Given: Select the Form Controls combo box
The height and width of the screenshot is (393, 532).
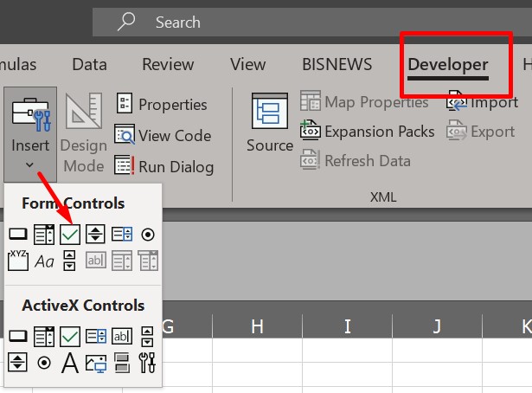Looking at the screenshot, I should [x=44, y=234].
